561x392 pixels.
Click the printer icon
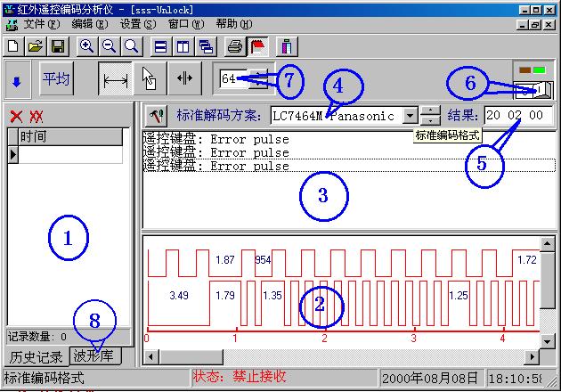234,46
